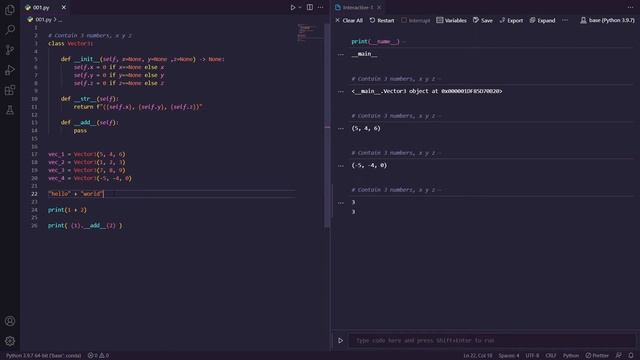The height and width of the screenshot is (360, 640).
Task: Open the Testing flask view
Action: pyautogui.click(x=10, y=110)
